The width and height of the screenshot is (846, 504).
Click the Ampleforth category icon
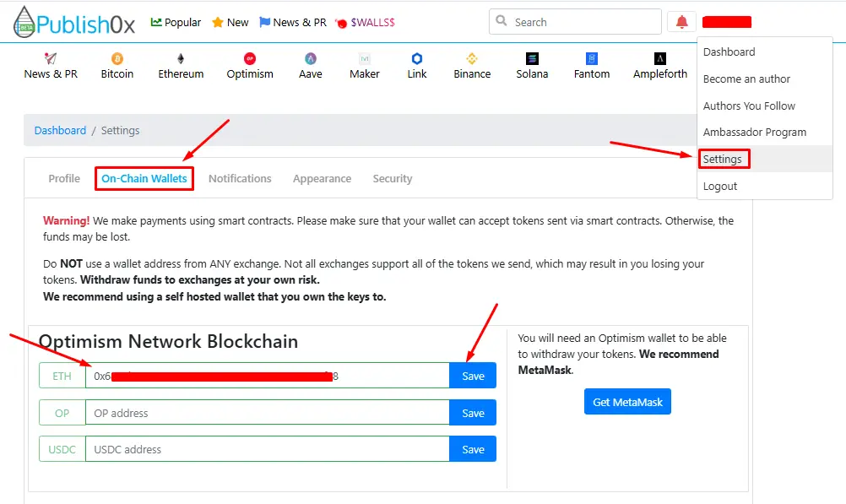click(660, 58)
